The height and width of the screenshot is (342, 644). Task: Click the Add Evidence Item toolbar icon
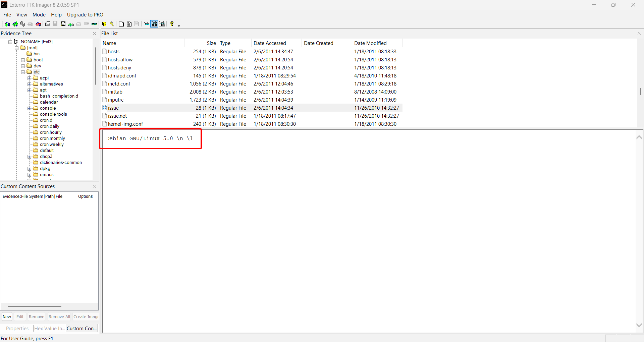pyautogui.click(x=7, y=24)
